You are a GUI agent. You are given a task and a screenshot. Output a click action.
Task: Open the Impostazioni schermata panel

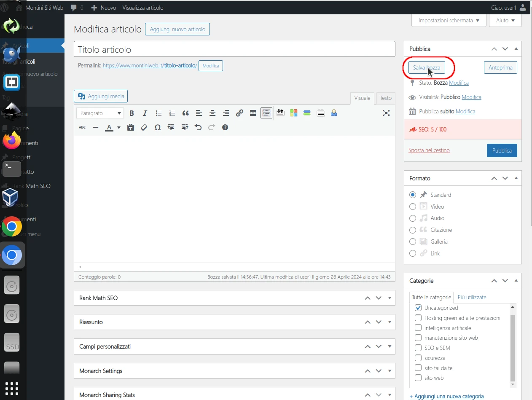coord(449,20)
